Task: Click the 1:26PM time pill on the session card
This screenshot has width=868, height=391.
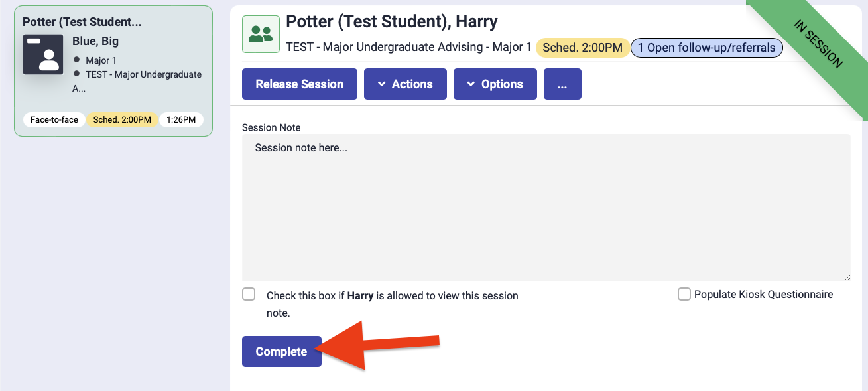Action: 181,119
